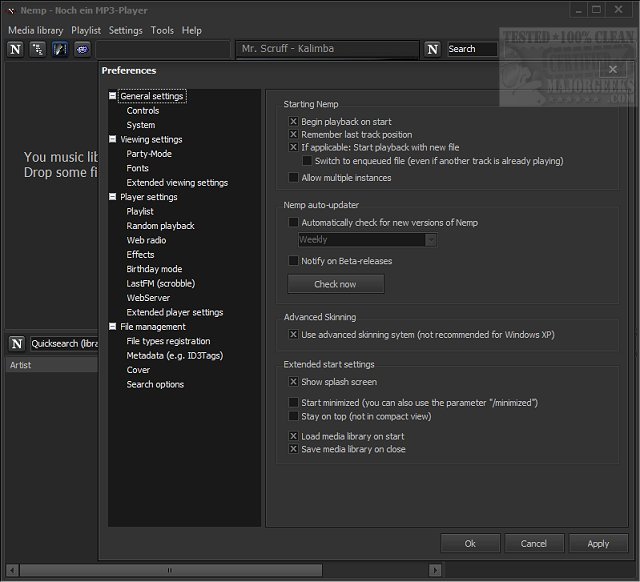Select Birthday mode in the tree
The height and width of the screenshot is (582, 640).
(154, 269)
